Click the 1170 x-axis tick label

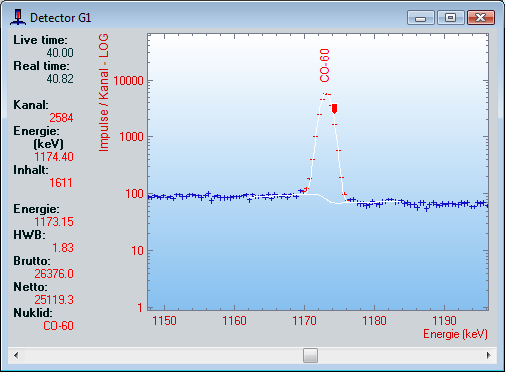coord(304,321)
